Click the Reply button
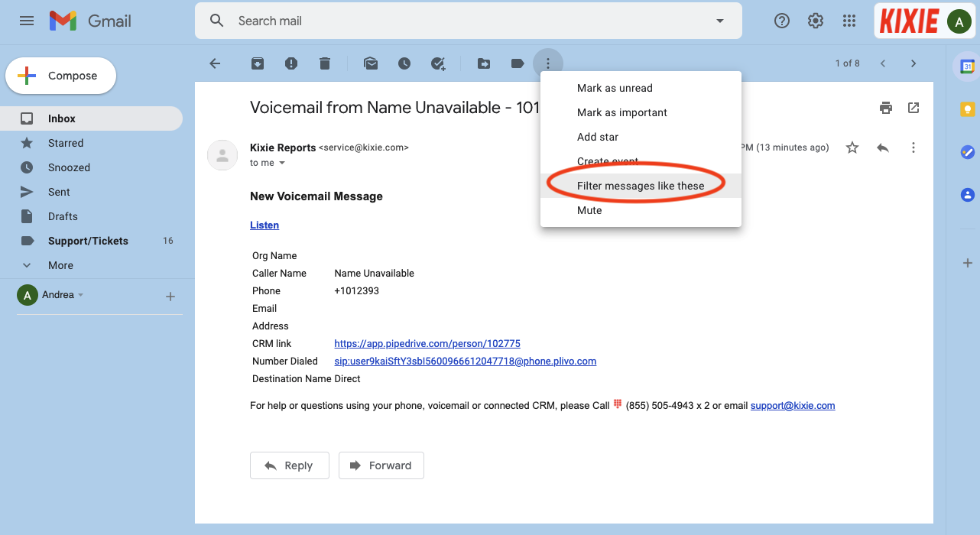 (x=290, y=465)
